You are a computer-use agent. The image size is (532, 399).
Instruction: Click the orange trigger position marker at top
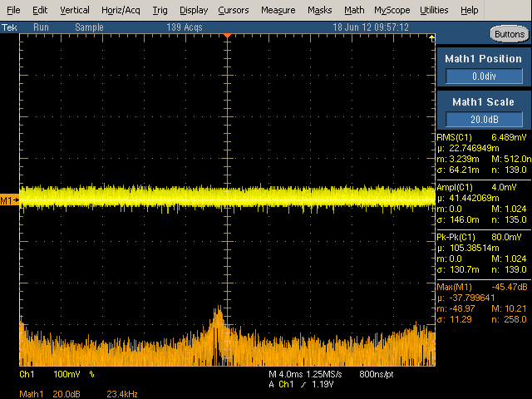click(x=227, y=36)
